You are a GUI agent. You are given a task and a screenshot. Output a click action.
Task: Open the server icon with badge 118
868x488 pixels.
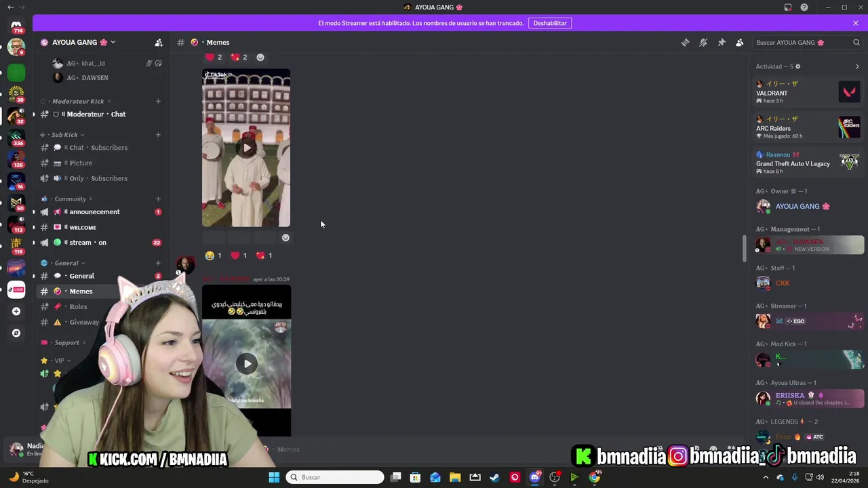(x=16, y=246)
